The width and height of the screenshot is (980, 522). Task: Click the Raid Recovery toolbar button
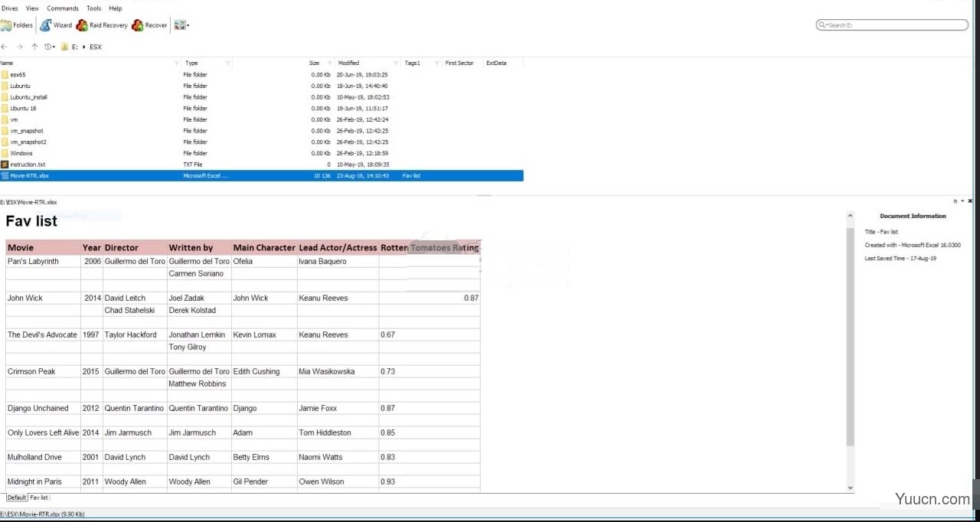point(102,25)
